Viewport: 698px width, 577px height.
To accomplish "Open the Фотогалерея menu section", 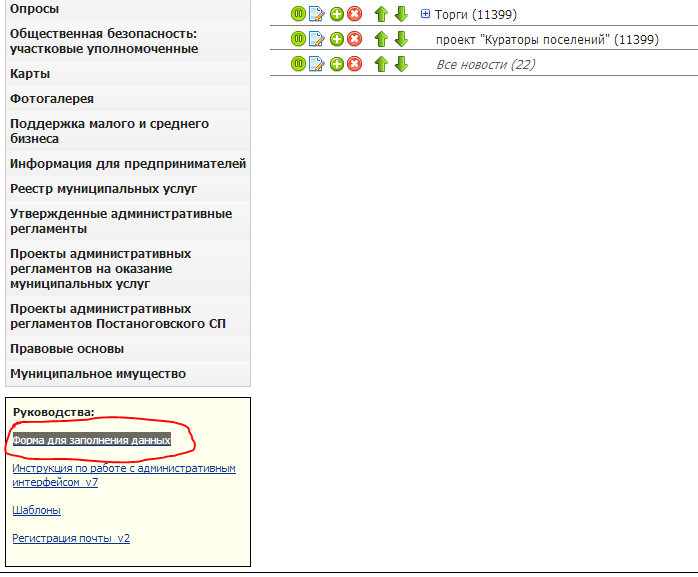I will [52, 99].
